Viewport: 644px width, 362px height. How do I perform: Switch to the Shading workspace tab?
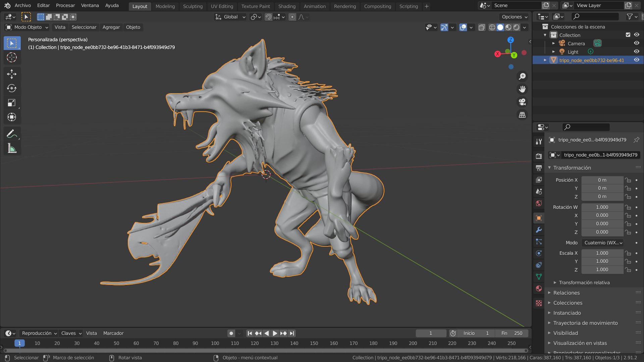pyautogui.click(x=287, y=6)
